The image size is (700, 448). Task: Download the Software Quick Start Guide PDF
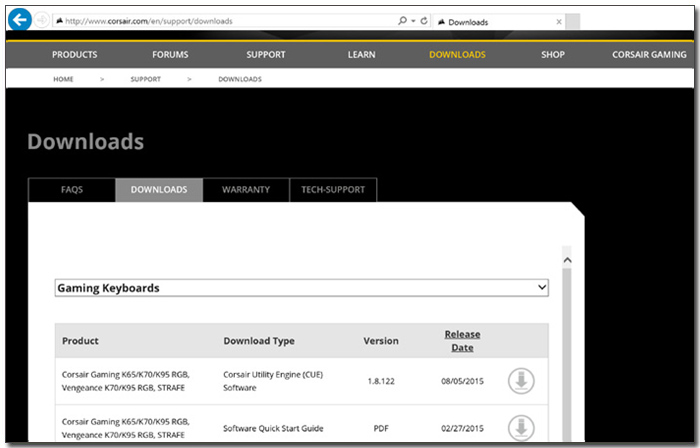click(x=521, y=428)
